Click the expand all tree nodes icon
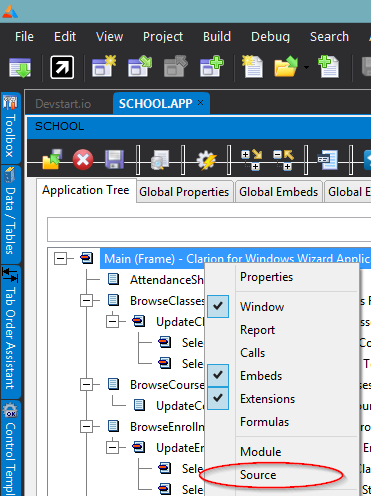This screenshot has width=371, height=496. pyautogui.click(x=251, y=160)
